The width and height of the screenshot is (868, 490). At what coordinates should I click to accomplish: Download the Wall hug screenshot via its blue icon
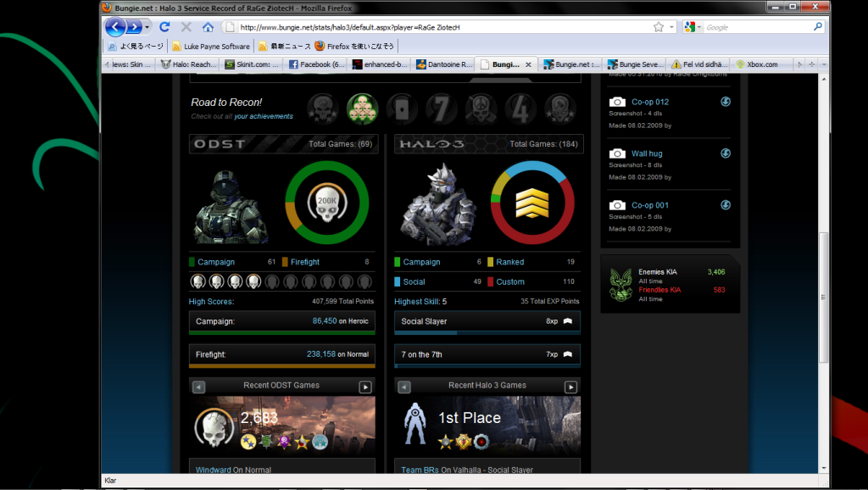click(x=726, y=153)
